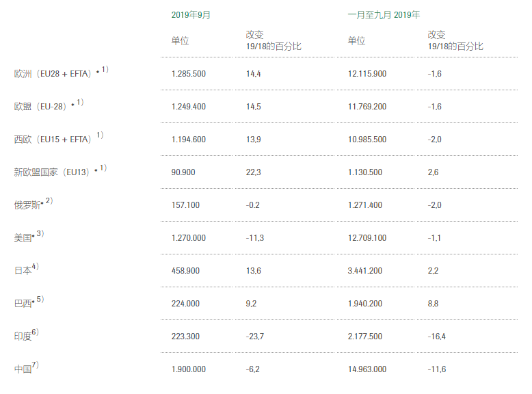Click the 一月至九月 2019年 column header

point(384,14)
